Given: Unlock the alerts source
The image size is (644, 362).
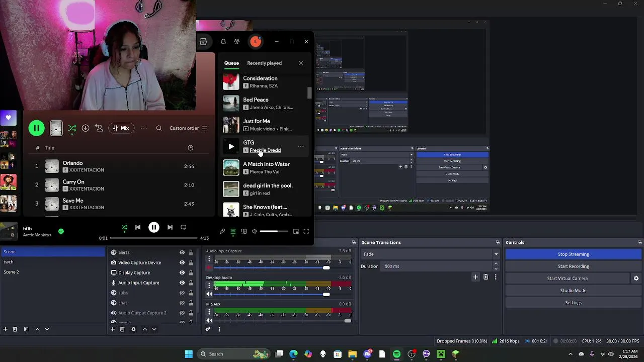Looking at the screenshot, I should click(191, 252).
